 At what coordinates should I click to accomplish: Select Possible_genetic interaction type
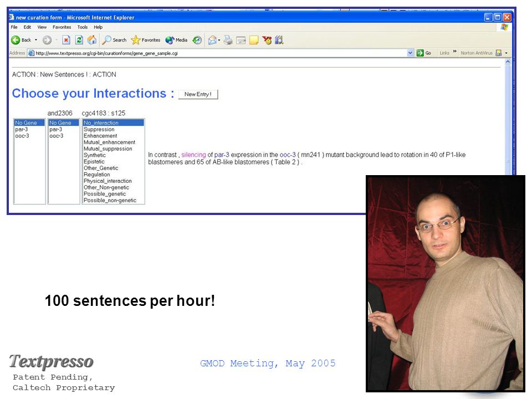[113, 194]
